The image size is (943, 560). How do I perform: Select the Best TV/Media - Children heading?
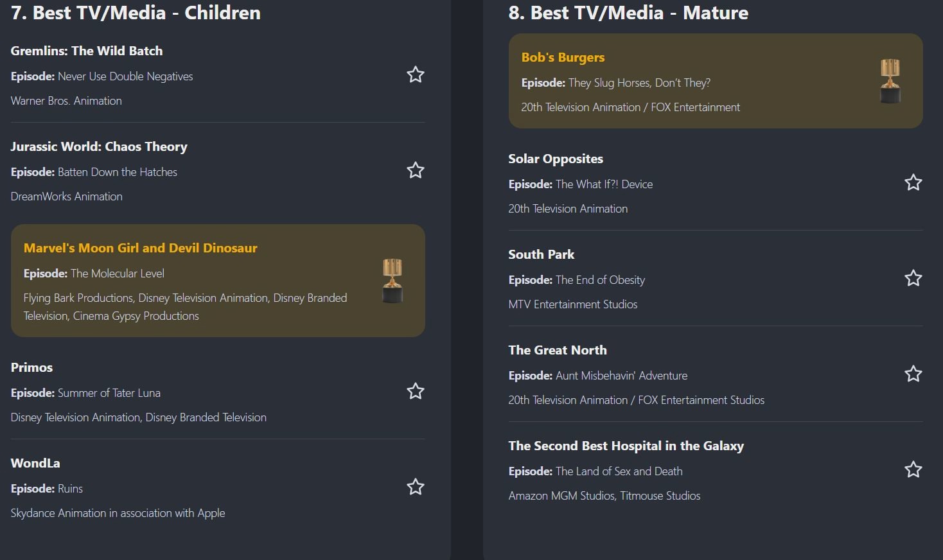click(136, 13)
